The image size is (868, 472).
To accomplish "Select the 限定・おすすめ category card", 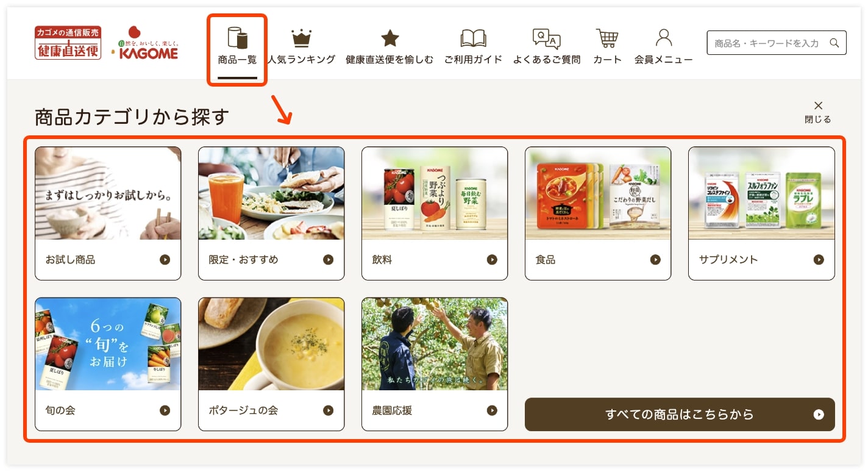I will [271, 213].
